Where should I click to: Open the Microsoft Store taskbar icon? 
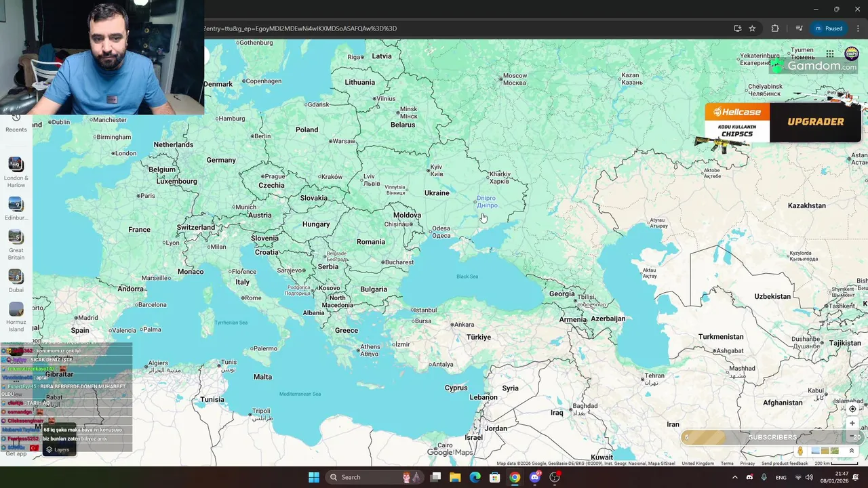coord(495,477)
